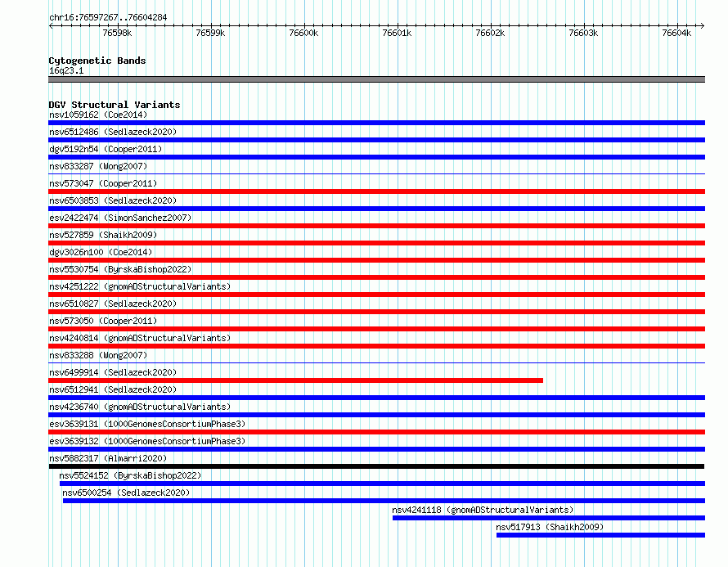Screen dimensions: 728x567
Task: Click the nsv833287 (Wong2007) variant label
Action: pyautogui.click(x=98, y=166)
